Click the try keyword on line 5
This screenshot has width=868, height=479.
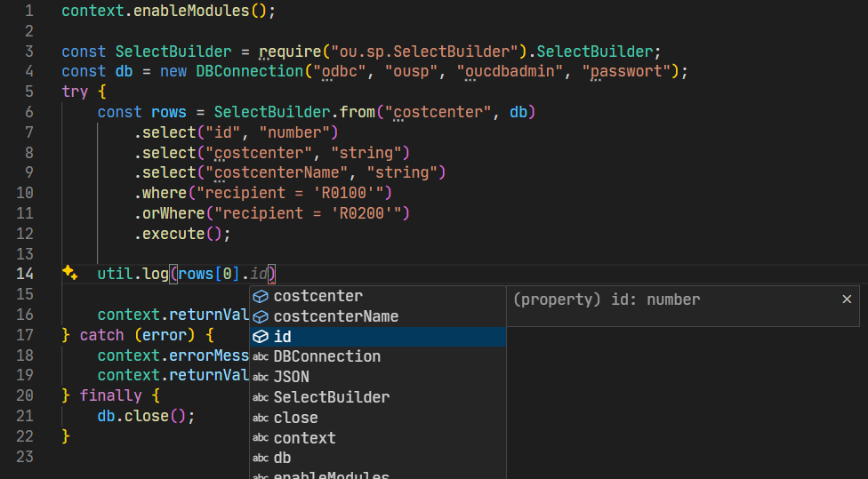point(75,92)
